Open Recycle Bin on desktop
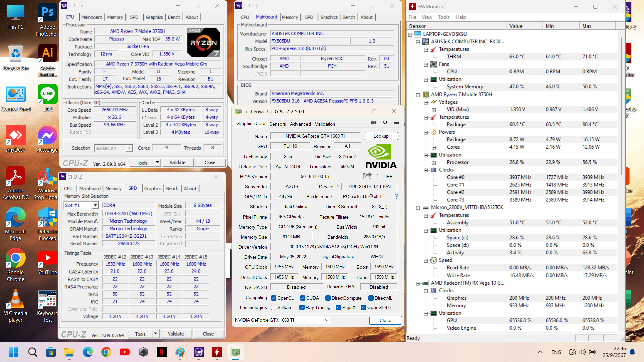 [15, 57]
